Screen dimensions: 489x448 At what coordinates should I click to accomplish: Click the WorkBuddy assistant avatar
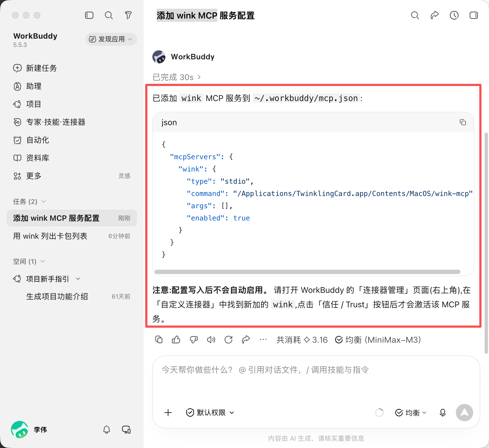[159, 57]
